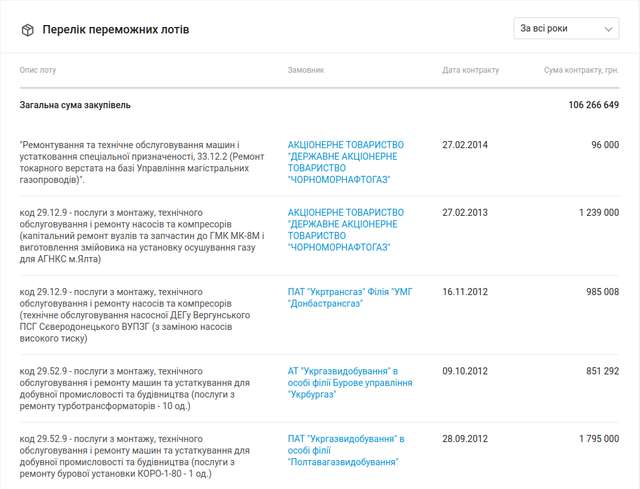This screenshot has width=640, height=489.
Task: Click the "Опис лоту" column header
Action: pyautogui.click(x=39, y=71)
